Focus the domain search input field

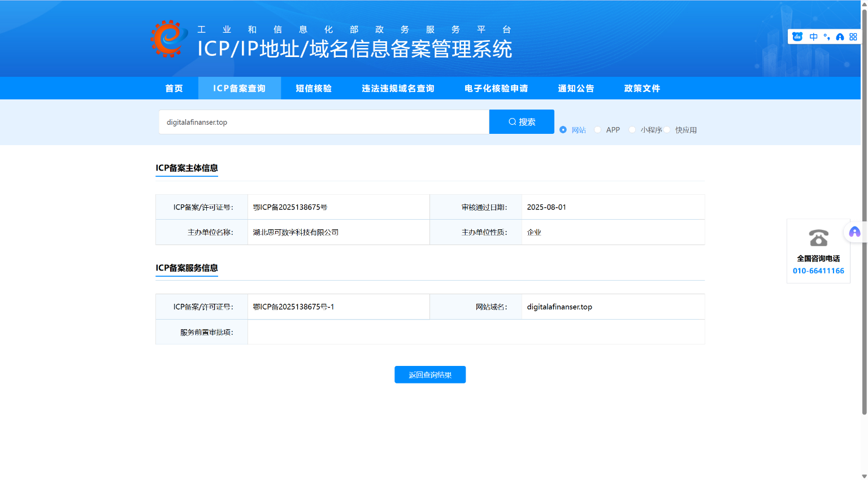(324, 122)
